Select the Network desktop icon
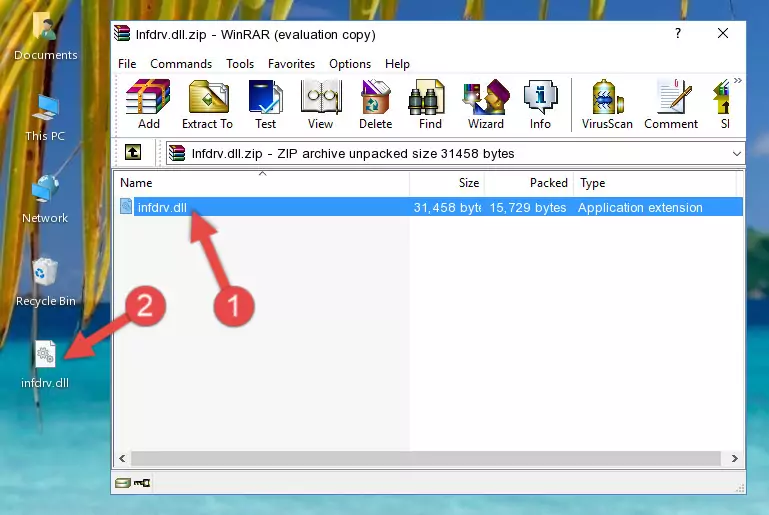The width and height of the screenshot is (769, 515). tap(45, 200)
